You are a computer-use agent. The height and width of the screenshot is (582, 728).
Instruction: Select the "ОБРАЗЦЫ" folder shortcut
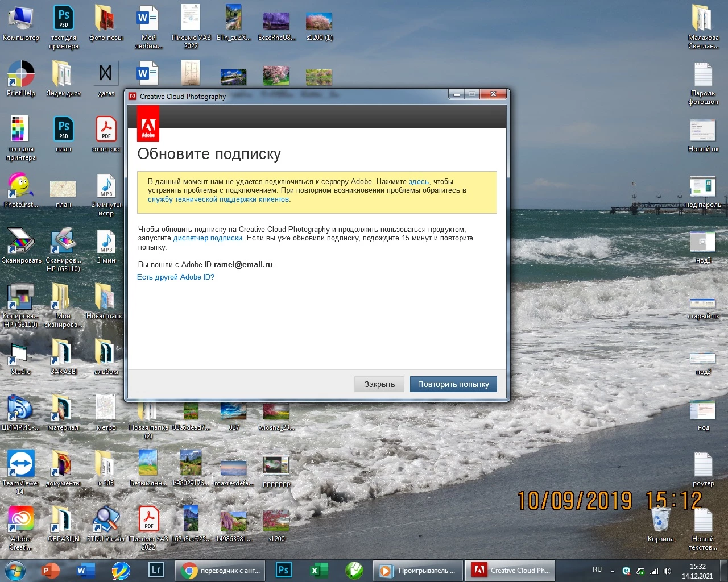[63, 524]
